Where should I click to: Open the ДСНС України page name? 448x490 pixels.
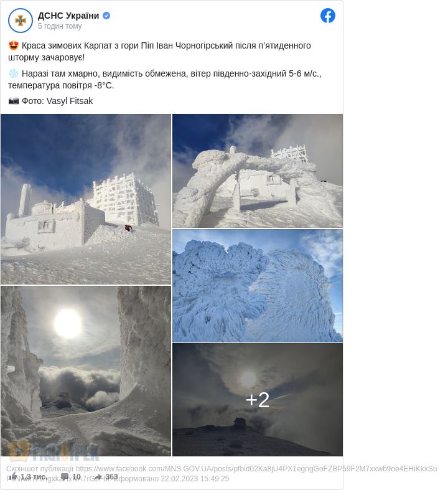click(68, 16)
